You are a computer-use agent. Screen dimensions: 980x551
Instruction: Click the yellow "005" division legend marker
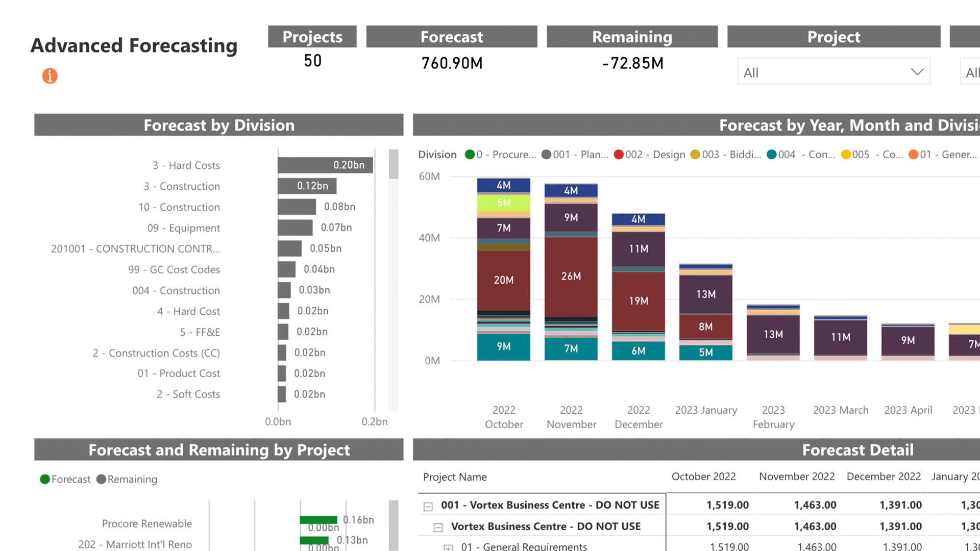pos(846,154)
